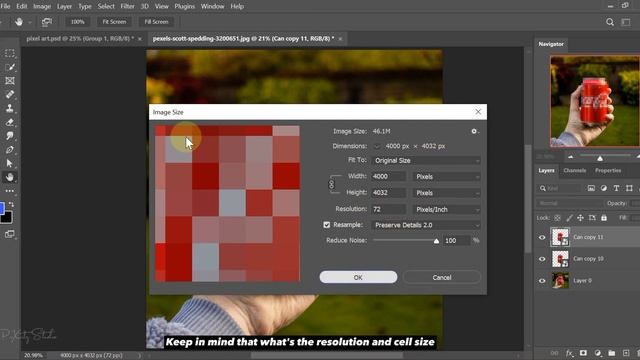Hide Layer 0 visibility eye
The width and height of the screenshot is (640, 360).
[542, 281]
